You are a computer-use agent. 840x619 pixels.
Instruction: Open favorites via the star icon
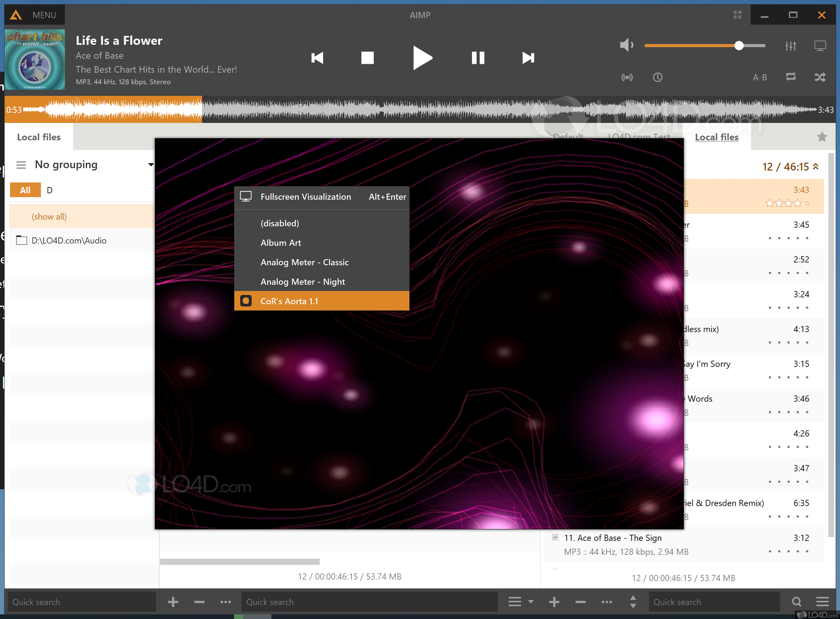point(822,137)
